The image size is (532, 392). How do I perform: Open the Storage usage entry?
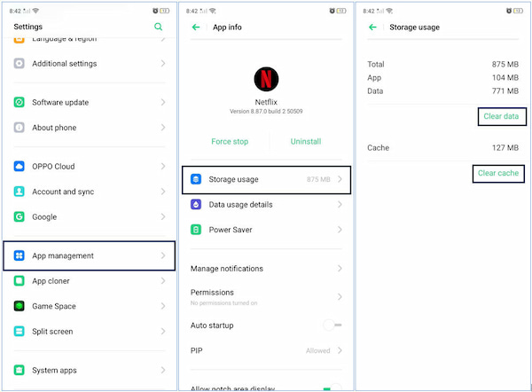pyautogui.click(x=266, y=180)
